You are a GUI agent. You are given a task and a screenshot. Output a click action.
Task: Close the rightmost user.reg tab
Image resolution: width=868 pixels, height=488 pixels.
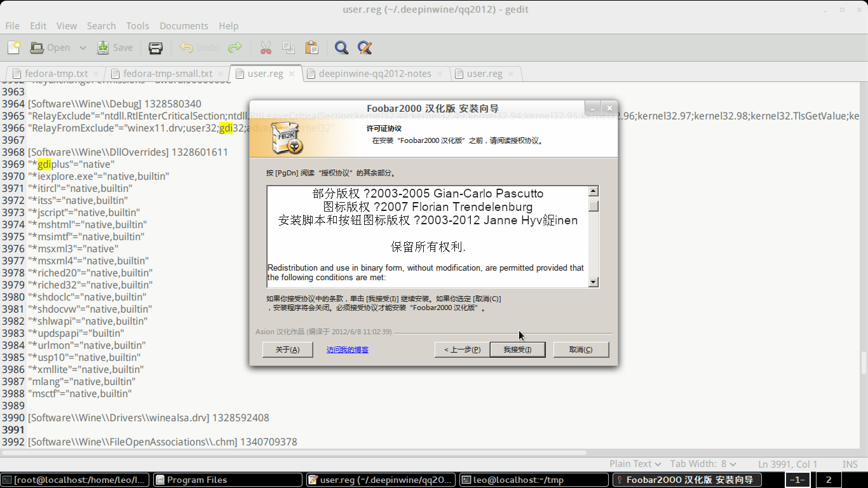(511, 74)
